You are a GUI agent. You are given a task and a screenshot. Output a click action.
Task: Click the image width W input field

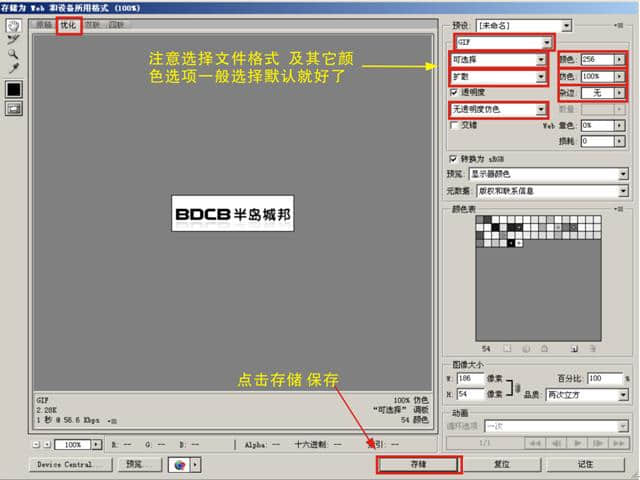pos(467,379)
